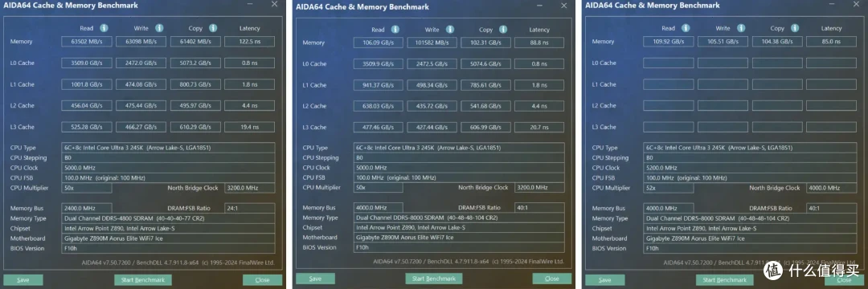Select Motherboard field in middle window
Viewport: 868px width, 289px height.
click(x=459, y=238)
